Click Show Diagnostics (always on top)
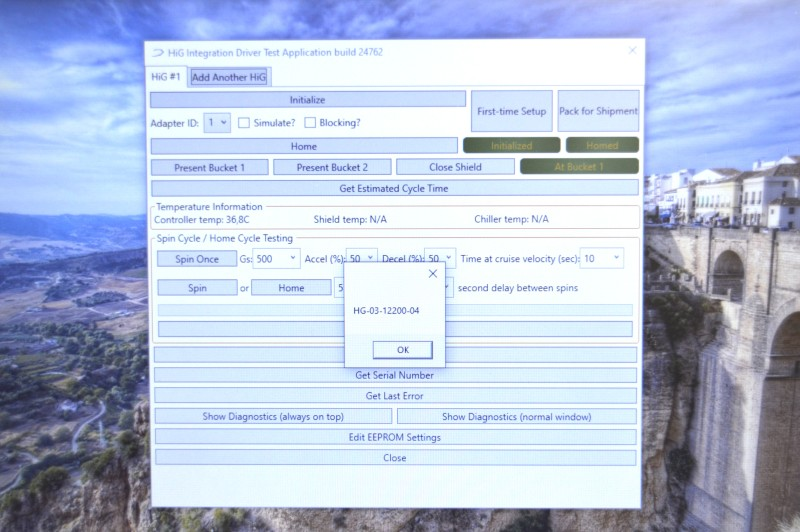The height and width of the screenshot is (532, 800). coord(273,416)
